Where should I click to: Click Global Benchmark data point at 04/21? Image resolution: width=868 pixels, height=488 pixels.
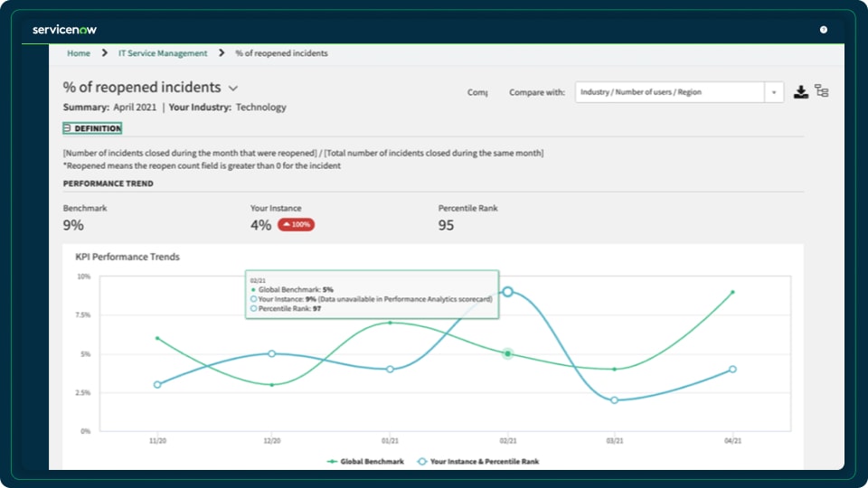(x=732, y=292)
